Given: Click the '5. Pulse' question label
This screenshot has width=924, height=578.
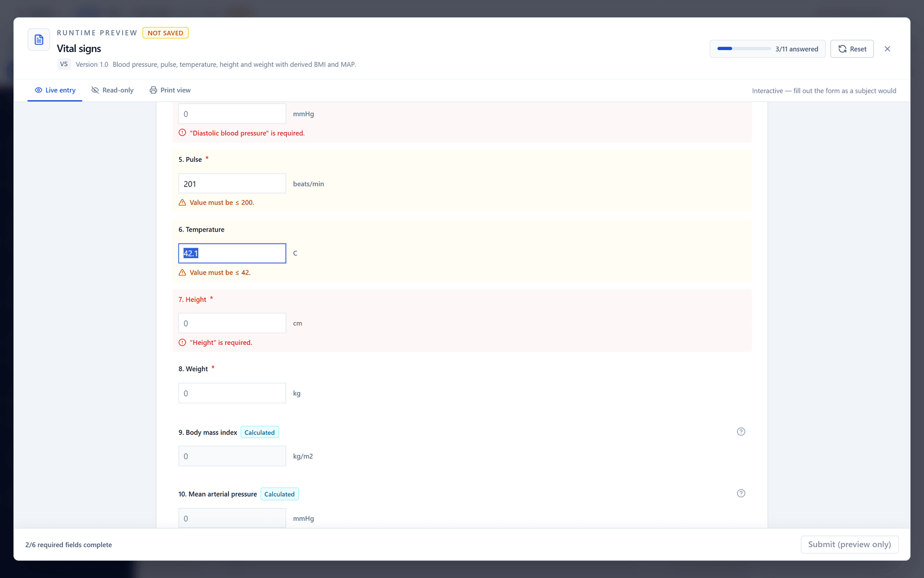Looking at the screenshot, I should point(190,159).
